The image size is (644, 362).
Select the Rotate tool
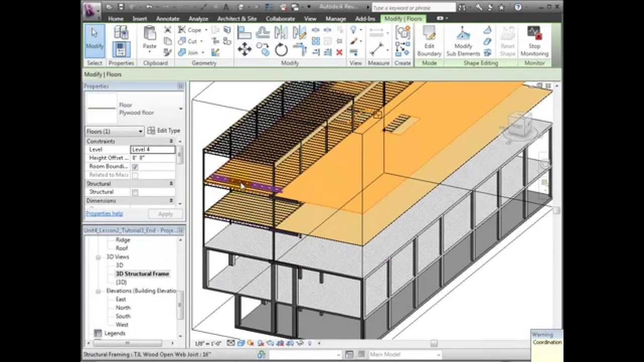281,49
